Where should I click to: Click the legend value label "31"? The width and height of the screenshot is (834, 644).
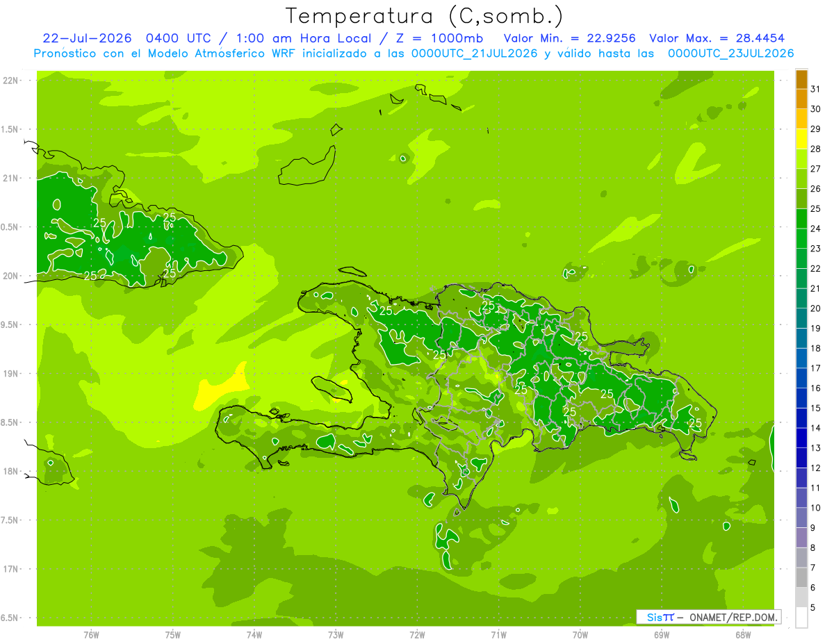(x=815, y=89)
